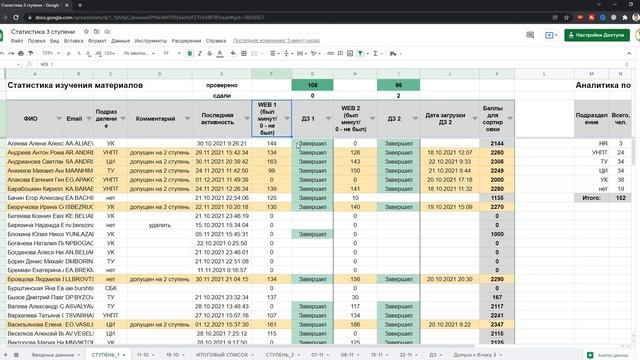
Task: Toggle the filter button in toolbar
Action: pyautogui.click(x=360, y=53)
